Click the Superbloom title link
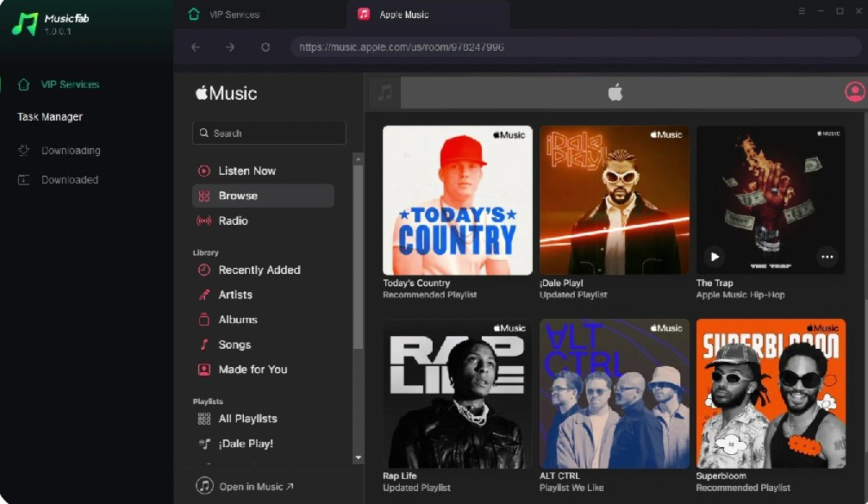This screenshot has width=868, height=504. tap(721, 476)
